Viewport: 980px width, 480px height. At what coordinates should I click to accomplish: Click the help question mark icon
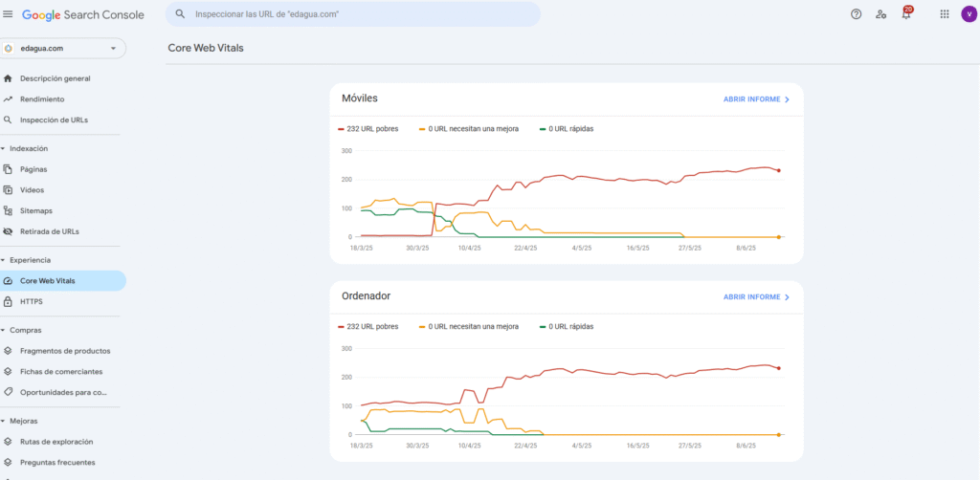[x=856, y=14]
